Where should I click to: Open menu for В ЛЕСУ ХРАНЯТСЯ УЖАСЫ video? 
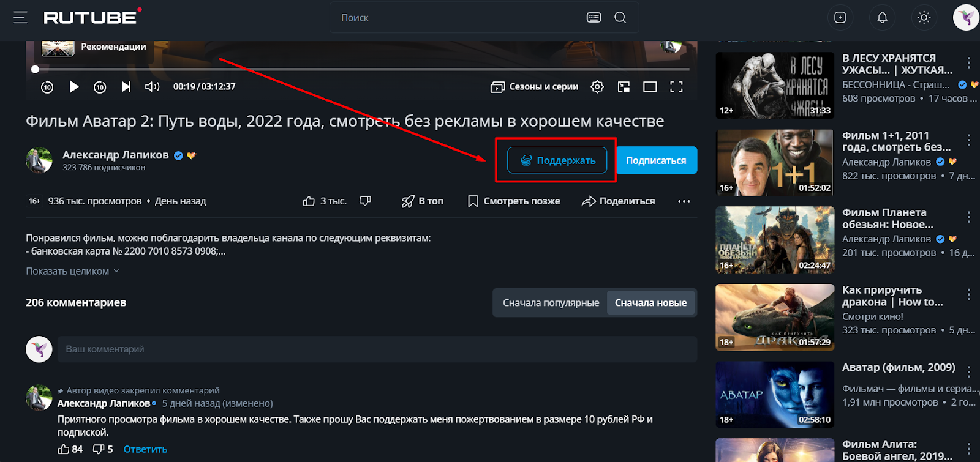[x=968, y=62]
